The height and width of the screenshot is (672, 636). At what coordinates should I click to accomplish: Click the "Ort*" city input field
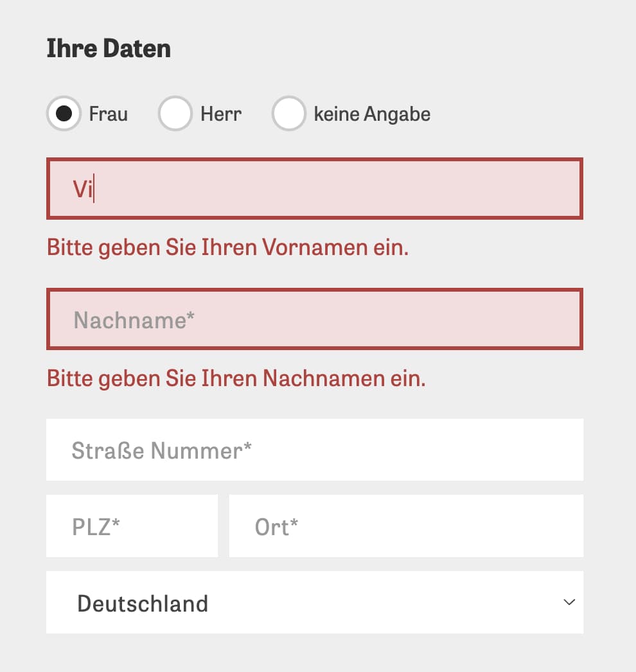point(406,526)
